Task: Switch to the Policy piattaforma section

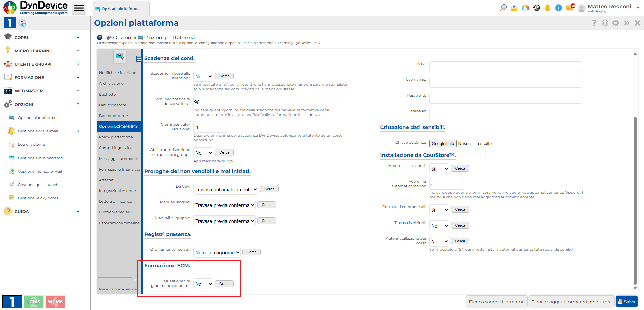Action: tap(115, 137)
